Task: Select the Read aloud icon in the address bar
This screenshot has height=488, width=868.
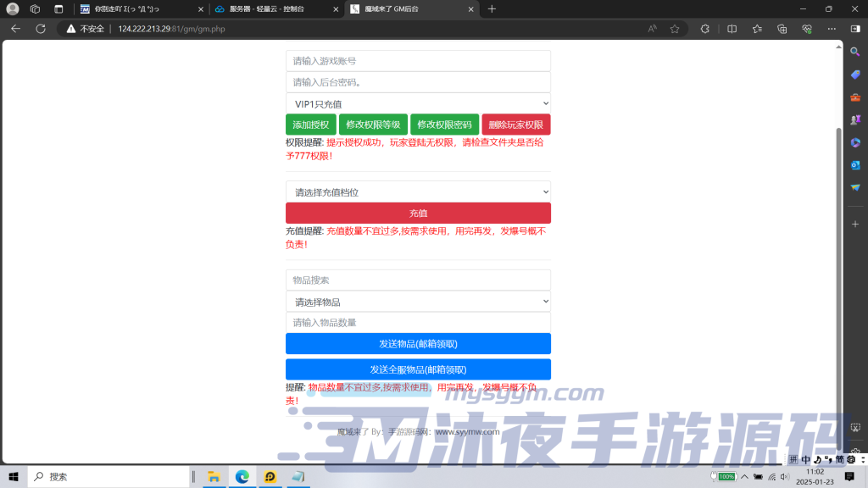Action: pyautogui.click(x=652, y=28)
